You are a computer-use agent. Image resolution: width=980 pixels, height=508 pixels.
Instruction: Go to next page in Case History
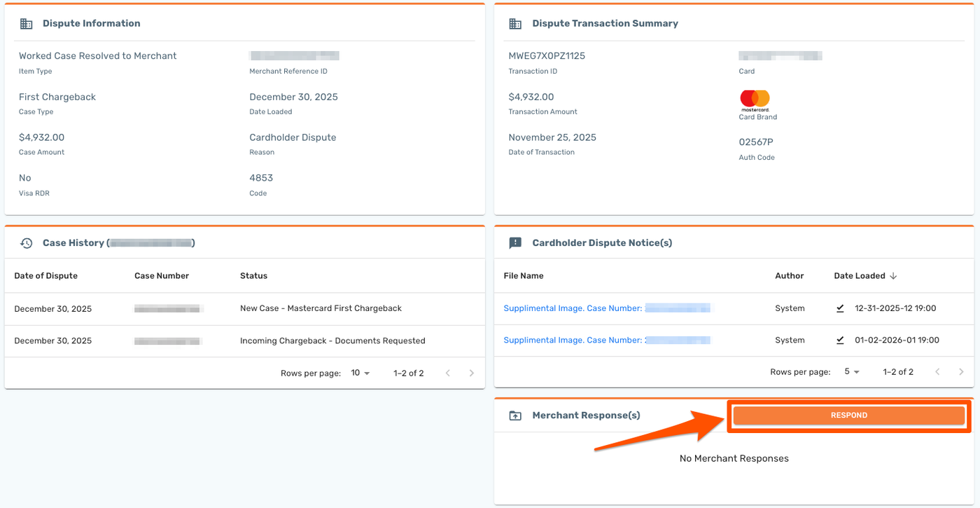[472, 373]
